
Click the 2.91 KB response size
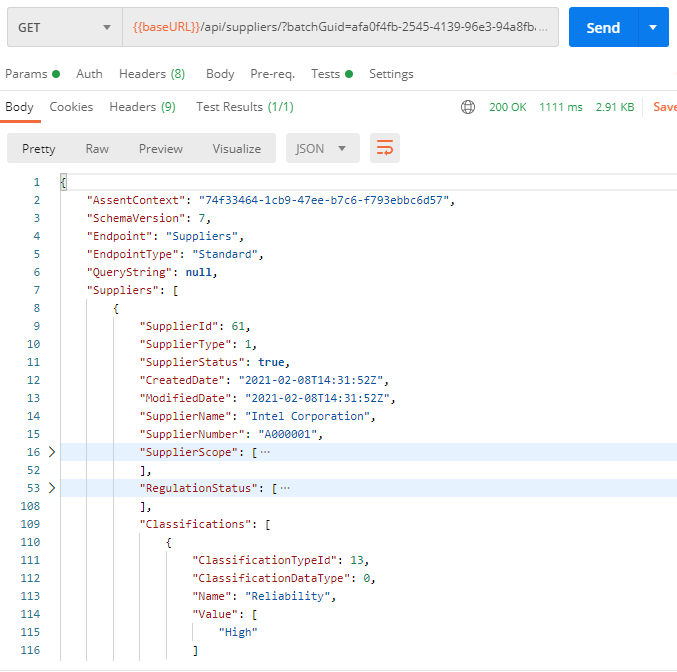(x=615, y=107)
